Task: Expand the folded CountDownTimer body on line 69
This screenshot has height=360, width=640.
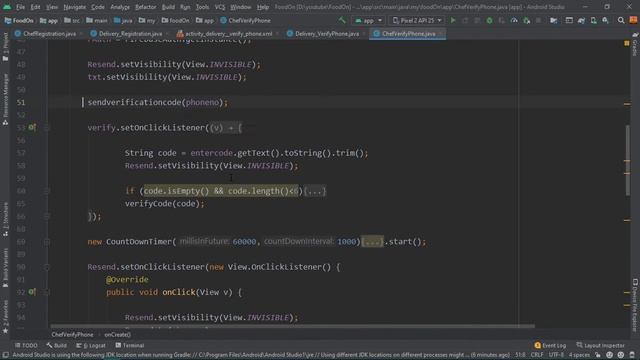Action: pos(372,242)
